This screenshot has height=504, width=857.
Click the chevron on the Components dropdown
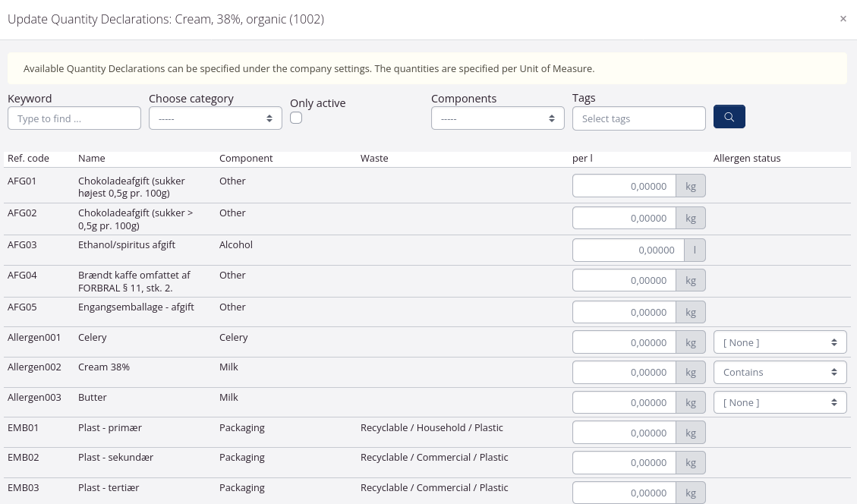[552, 118]
